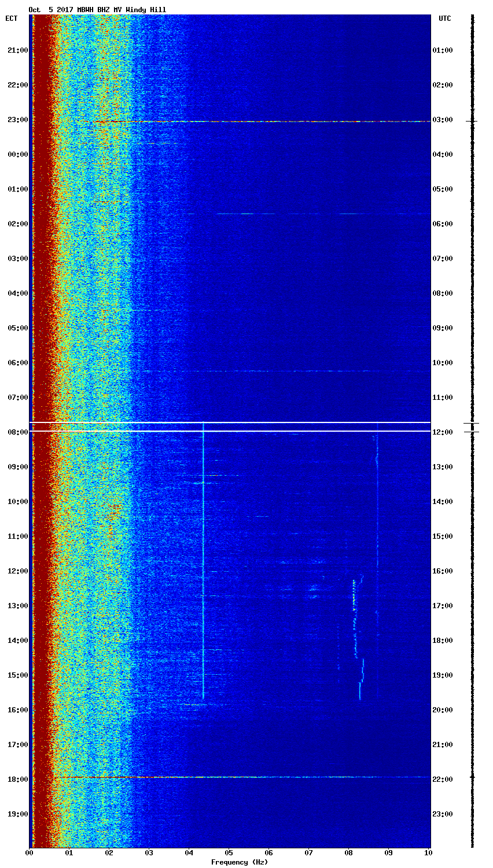Click the UTC time label 01:00
Viewport: 493px width, 868px height.
tap(443, 50)
